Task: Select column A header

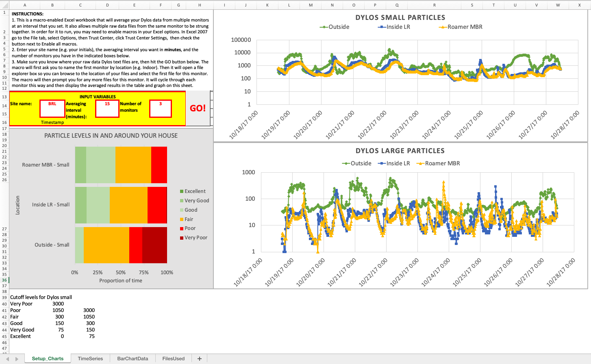Action: click(25, 5)
